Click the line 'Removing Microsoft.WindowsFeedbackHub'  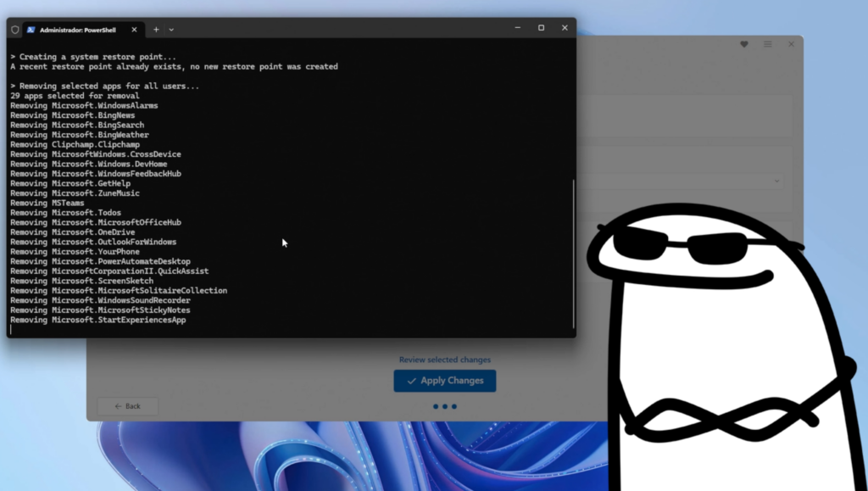coord(95,174)
